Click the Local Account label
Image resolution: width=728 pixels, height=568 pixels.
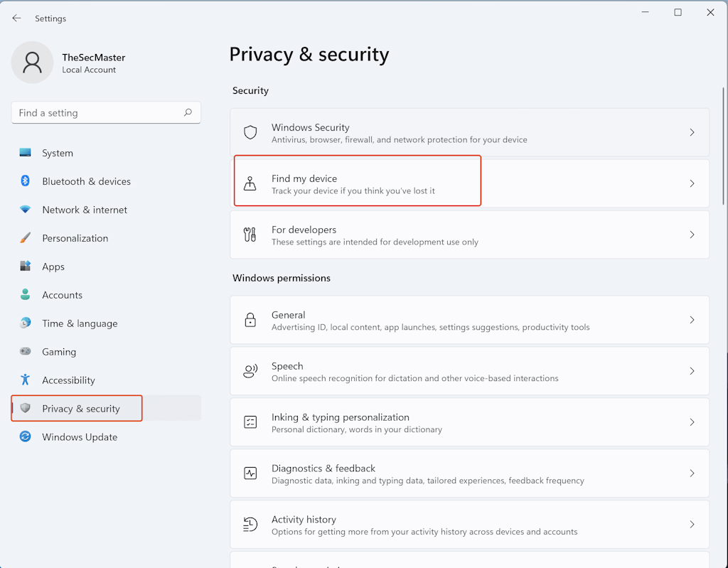point(89,70)
